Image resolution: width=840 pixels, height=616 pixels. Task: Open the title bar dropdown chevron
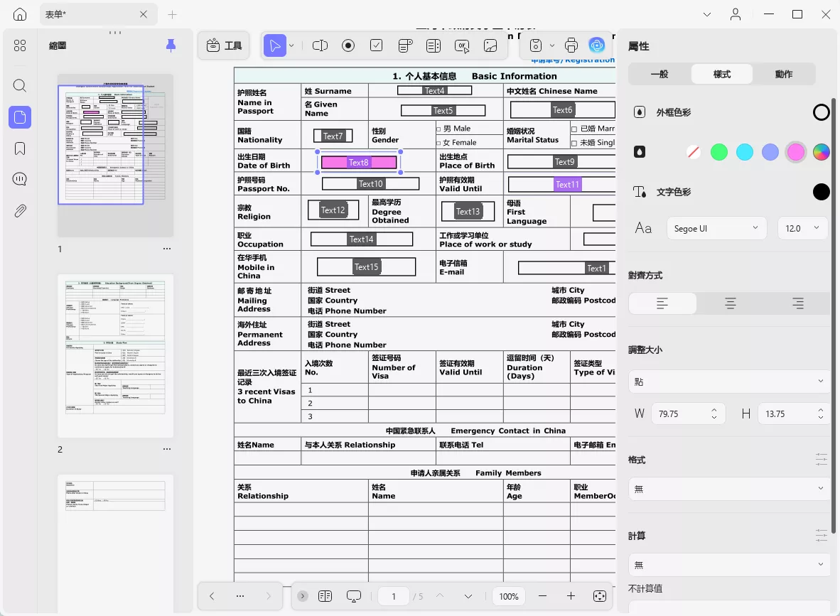pyautogui.click(x=707, y=14)
